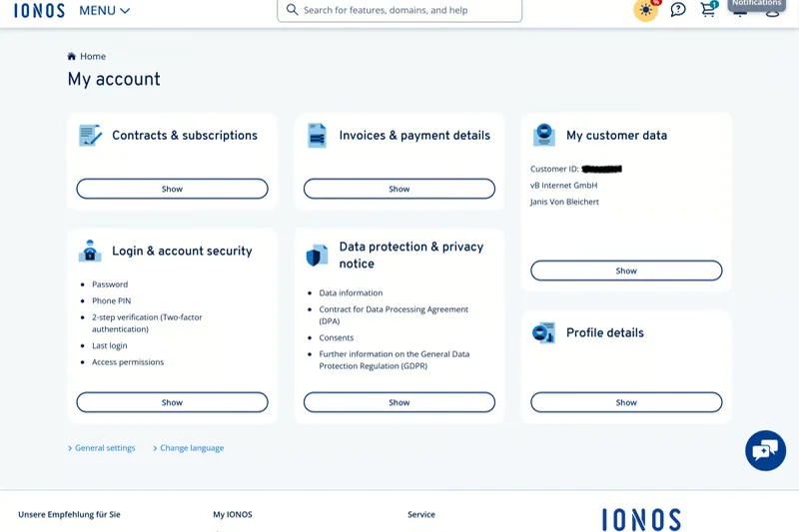Screen dimensions: 799x532
Task: Click the 'Phone PIN' list item
Action: (x=111, y=300)
